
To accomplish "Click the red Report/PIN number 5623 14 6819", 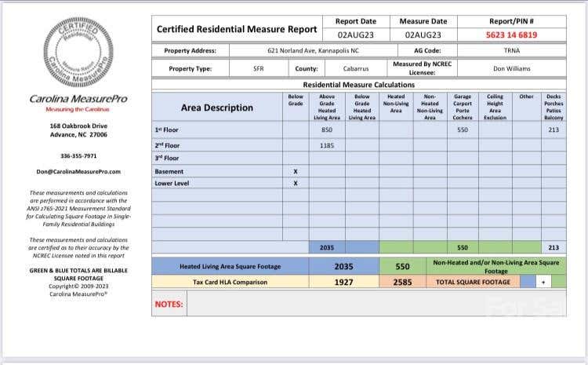I will point(511,35).
